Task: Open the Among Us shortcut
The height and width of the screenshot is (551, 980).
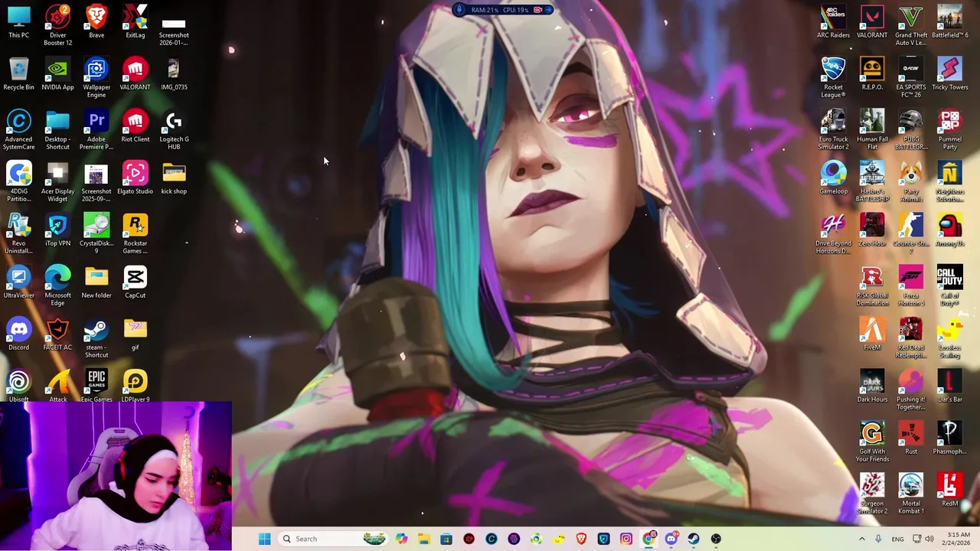Action: (950, 230)
